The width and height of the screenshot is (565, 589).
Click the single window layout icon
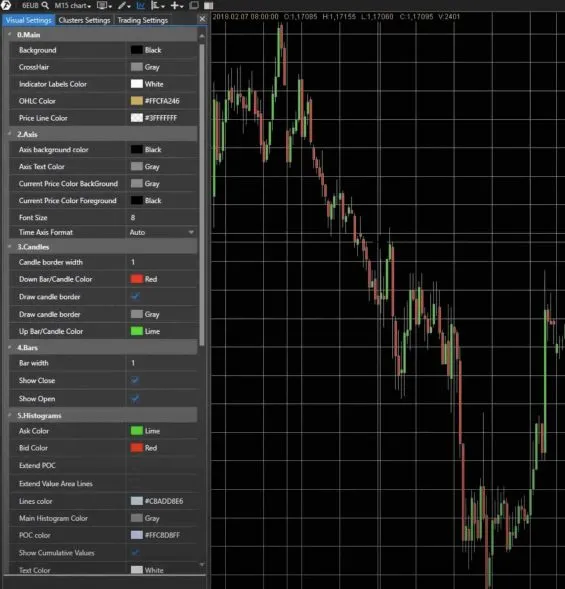[x=194, y=5]
